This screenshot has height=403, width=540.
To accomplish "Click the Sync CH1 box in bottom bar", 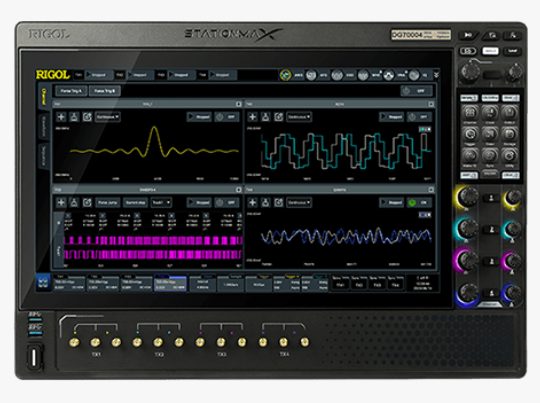I will coord(340,283).
